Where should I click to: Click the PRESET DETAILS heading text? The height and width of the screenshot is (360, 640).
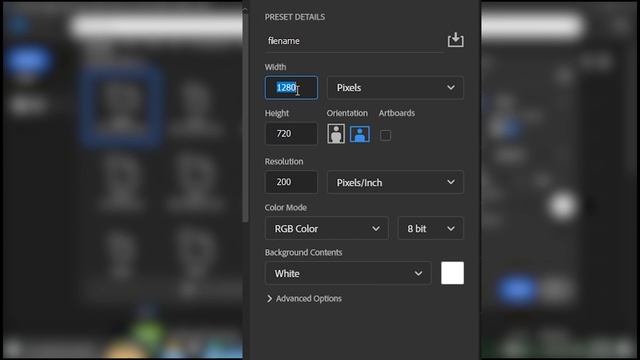coord(295,17)
